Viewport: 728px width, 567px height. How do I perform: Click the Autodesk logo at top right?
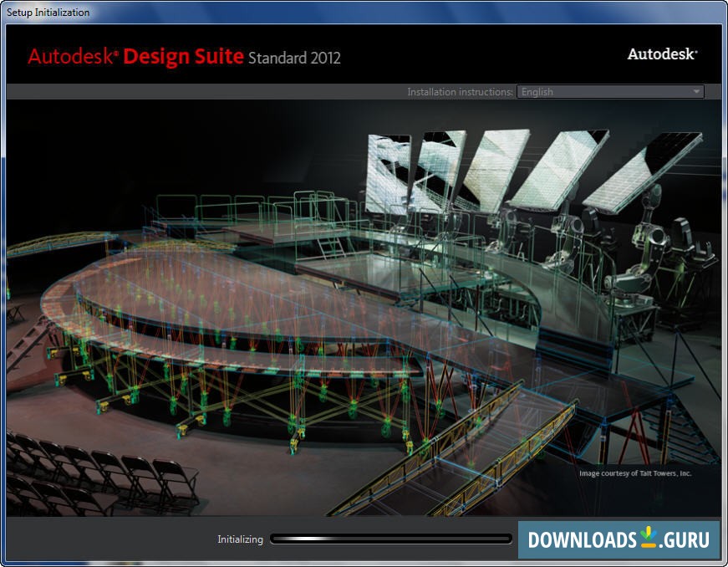coord(662,54)
